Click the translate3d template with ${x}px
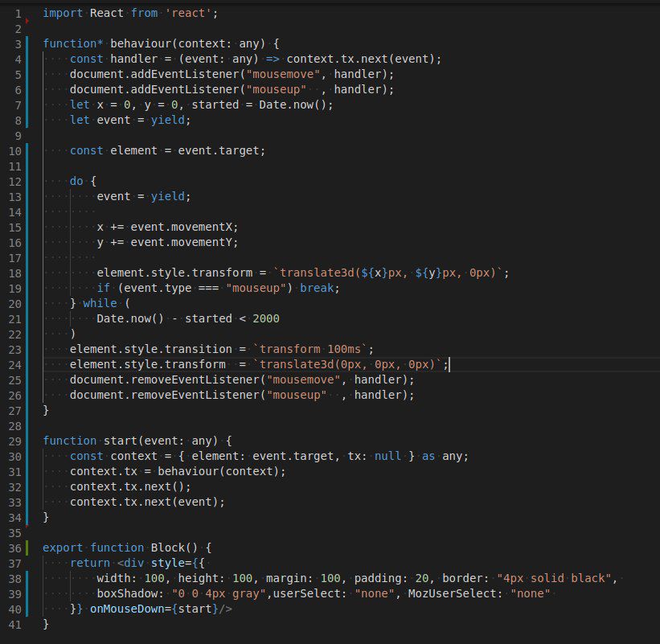Screen dimensions: 660x644 click(387, 273)
